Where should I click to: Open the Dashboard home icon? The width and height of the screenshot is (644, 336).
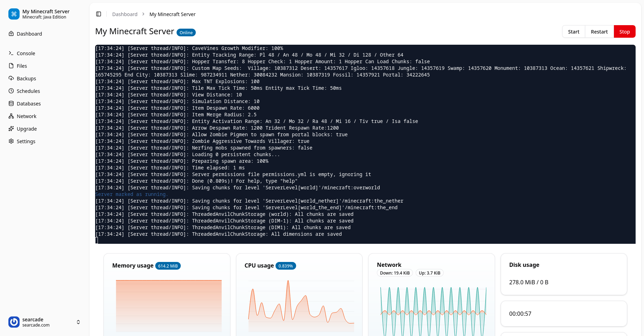point(11,34)
